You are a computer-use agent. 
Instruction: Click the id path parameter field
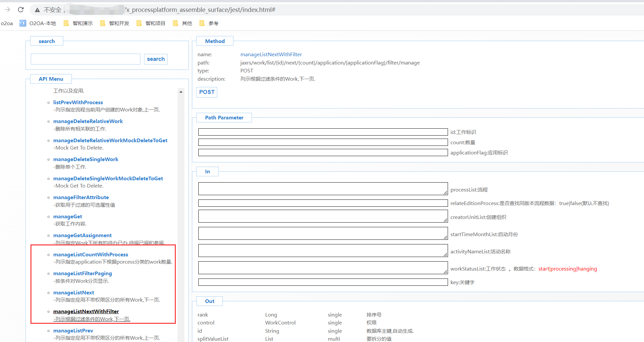323,132
